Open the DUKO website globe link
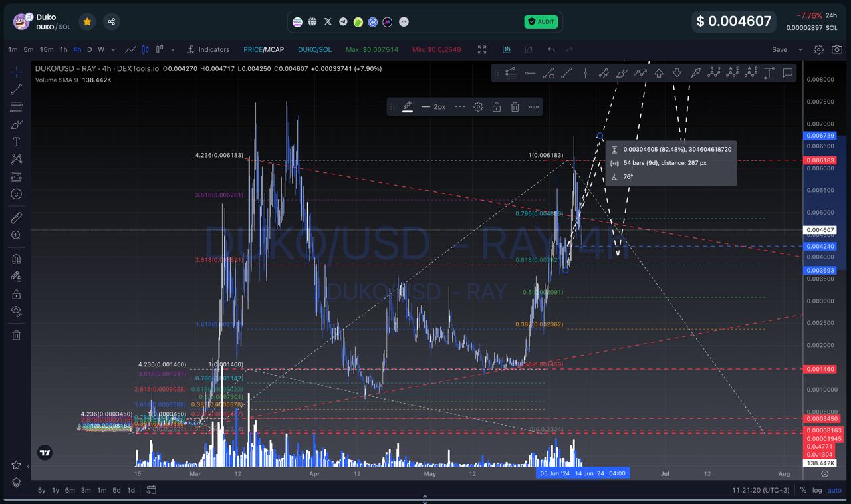The image size is (851, 504). 312,22
